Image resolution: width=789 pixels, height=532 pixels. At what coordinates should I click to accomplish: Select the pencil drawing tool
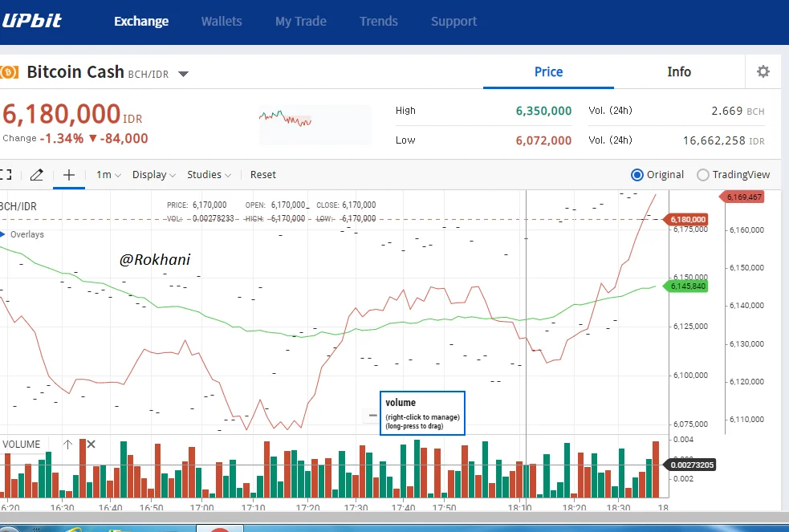point(36,175)
